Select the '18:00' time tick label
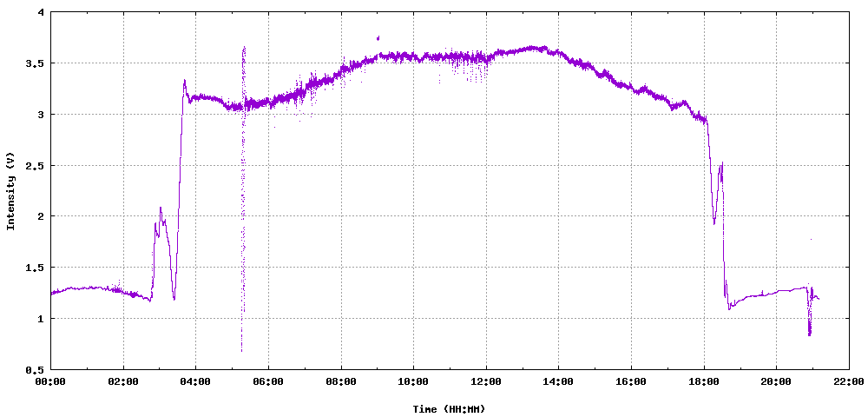This screenshot has height=417, width=868. (x=704, y=381)
